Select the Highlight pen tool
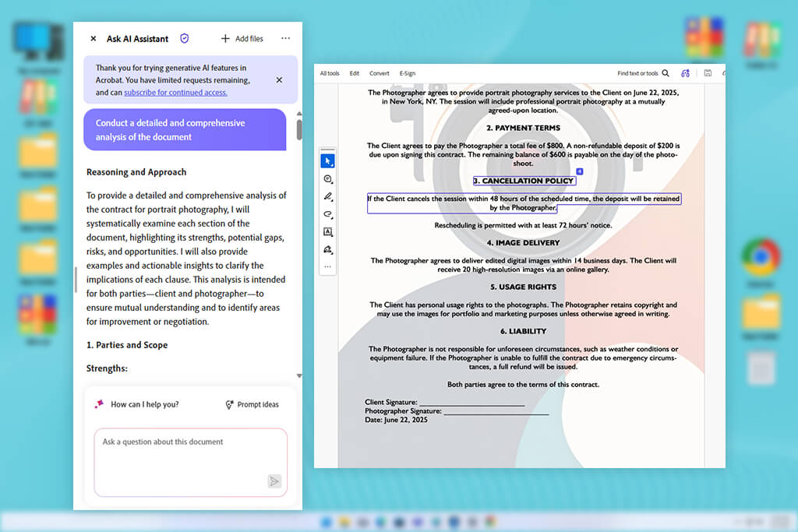This screenshot has height=532, width=798. [328, 196]
